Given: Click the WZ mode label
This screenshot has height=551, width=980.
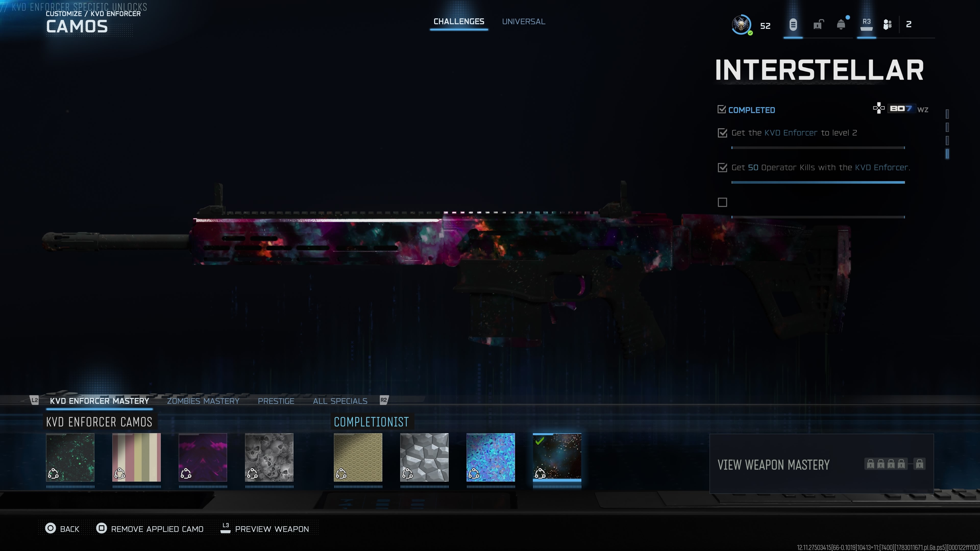Looking at the screenshot, I should pyautogui.click(x=923, y=110).
